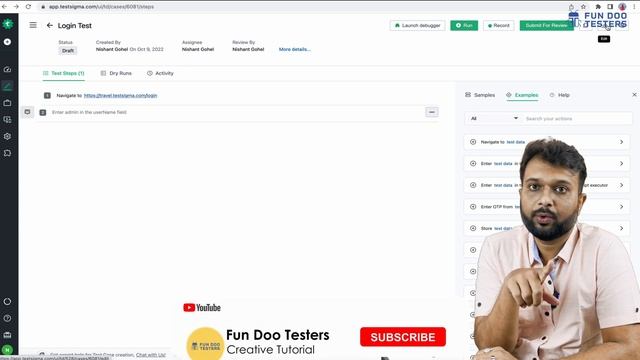Click the step 2 text input field
640x360 pixels.
pos(237,112)
